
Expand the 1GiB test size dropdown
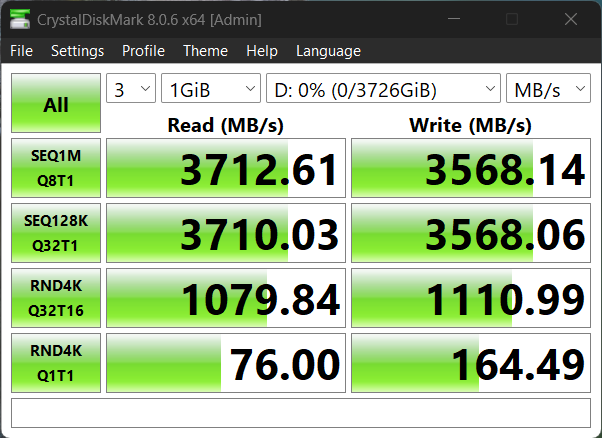[210, 89]
